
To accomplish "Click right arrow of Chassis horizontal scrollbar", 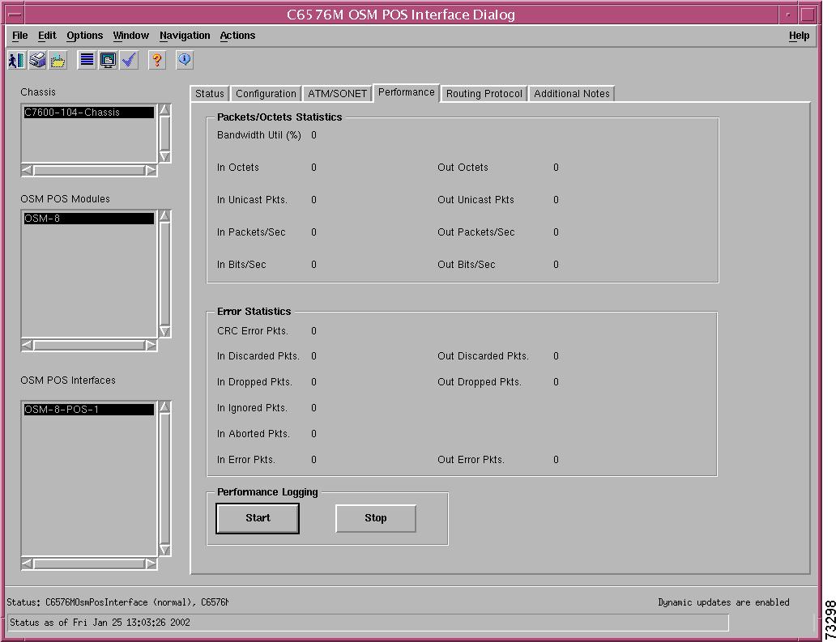I will pyautogui.click(x=151, y=170).
